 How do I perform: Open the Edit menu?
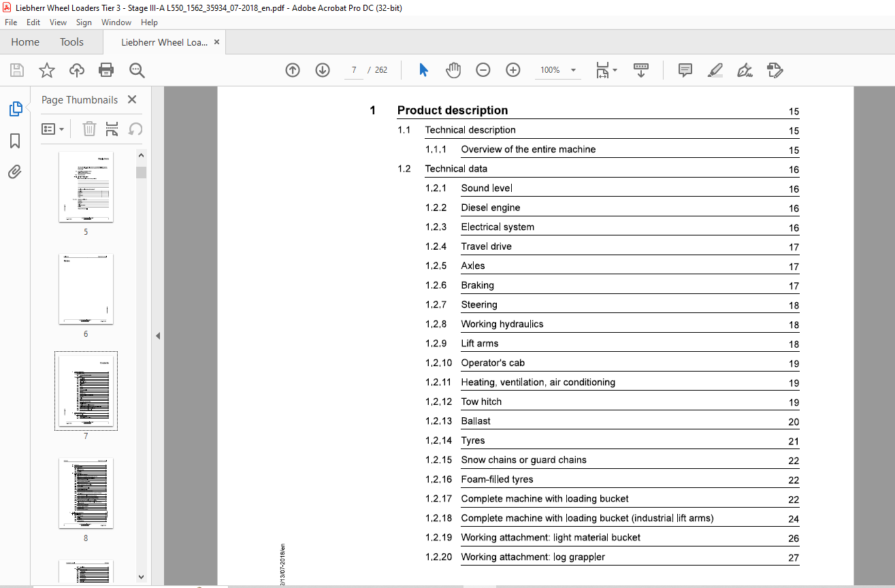33,22
